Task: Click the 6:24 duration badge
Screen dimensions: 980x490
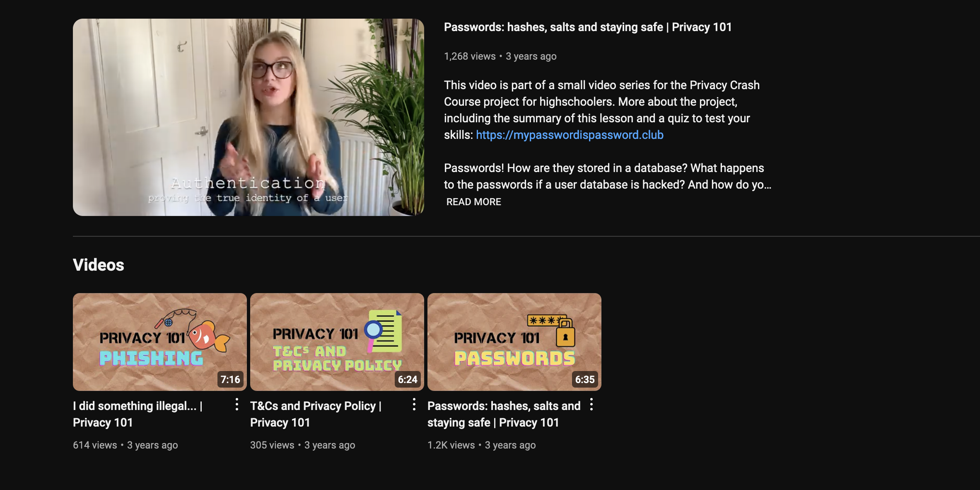Action: pos(408,379)
